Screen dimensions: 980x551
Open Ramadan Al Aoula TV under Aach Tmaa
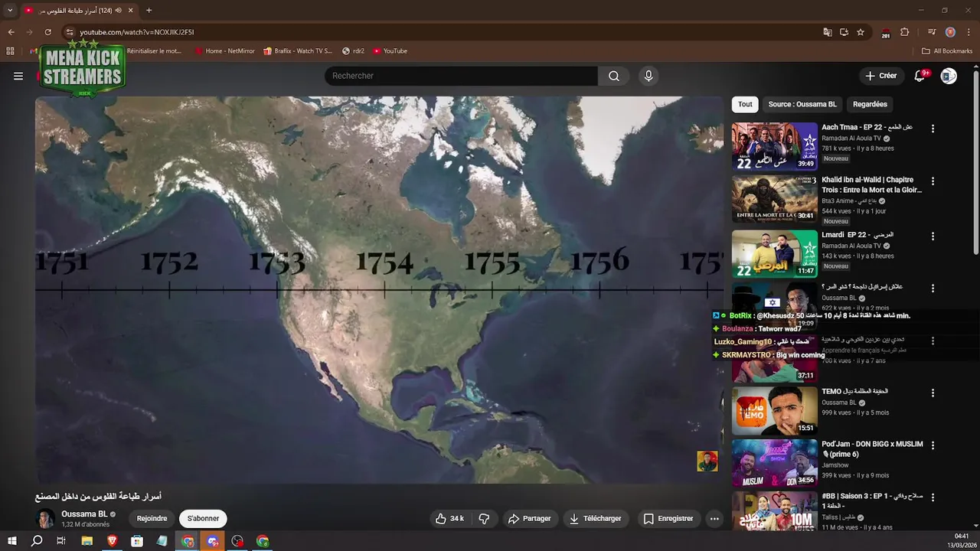tap(851, 139)
